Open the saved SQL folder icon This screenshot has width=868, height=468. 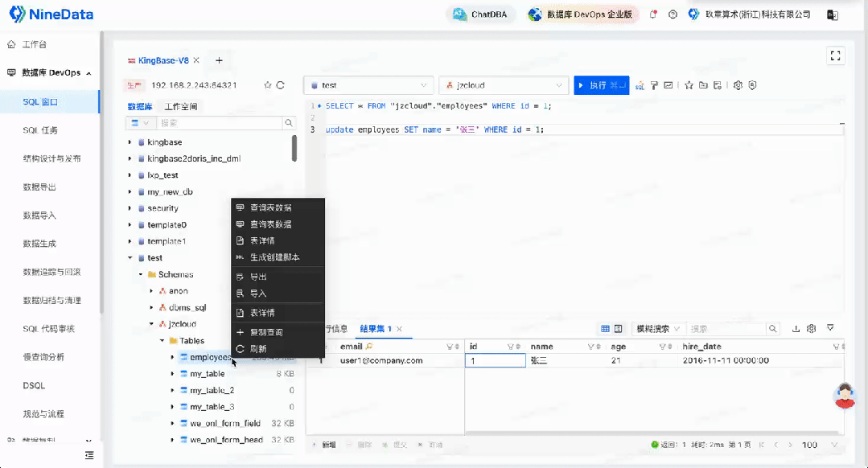703,85
